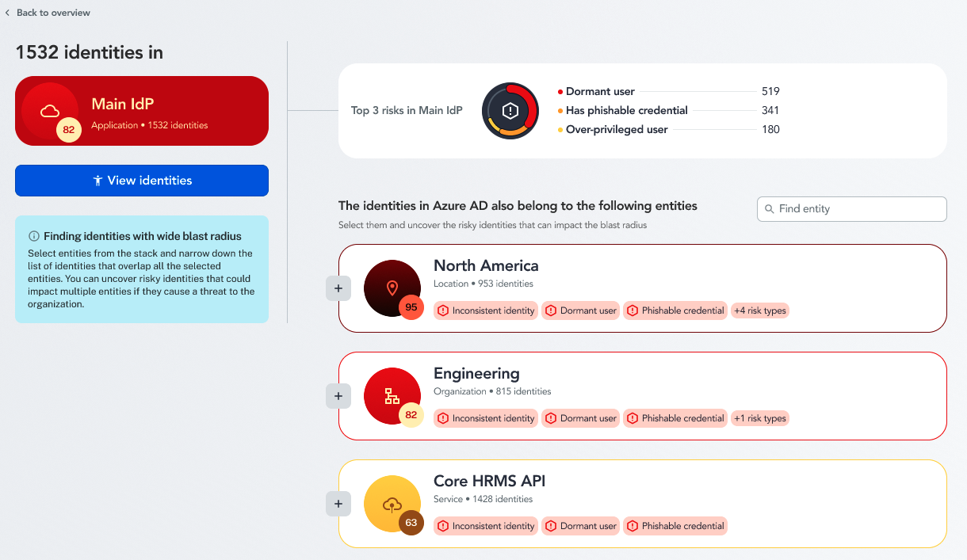Expand North America +4 risk types
The image size is (967, 560).
760,310
